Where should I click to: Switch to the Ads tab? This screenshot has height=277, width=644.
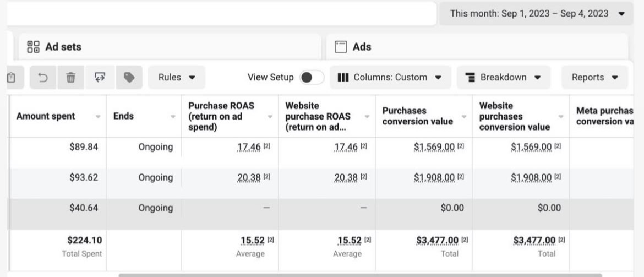(362, 47)
